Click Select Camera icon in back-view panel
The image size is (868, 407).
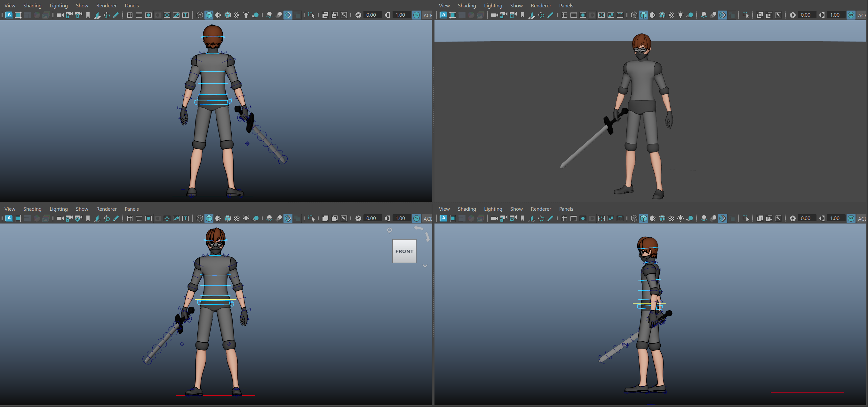(x=60, y=15)
